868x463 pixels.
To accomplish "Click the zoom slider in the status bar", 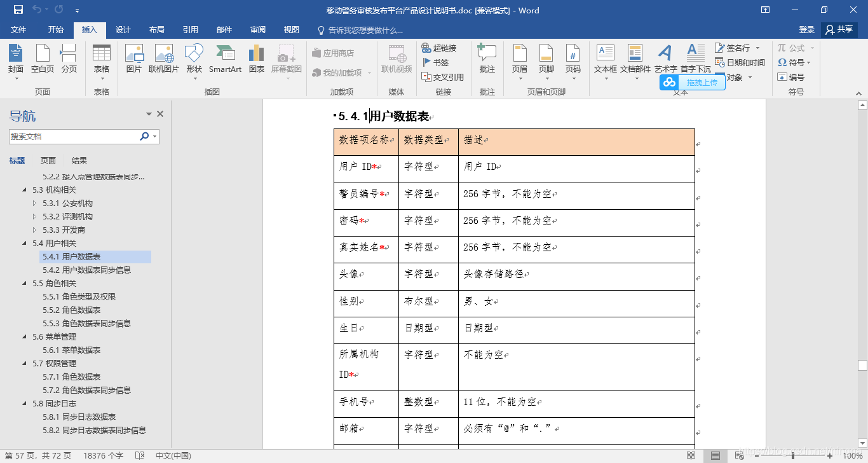I will point(792,455).
